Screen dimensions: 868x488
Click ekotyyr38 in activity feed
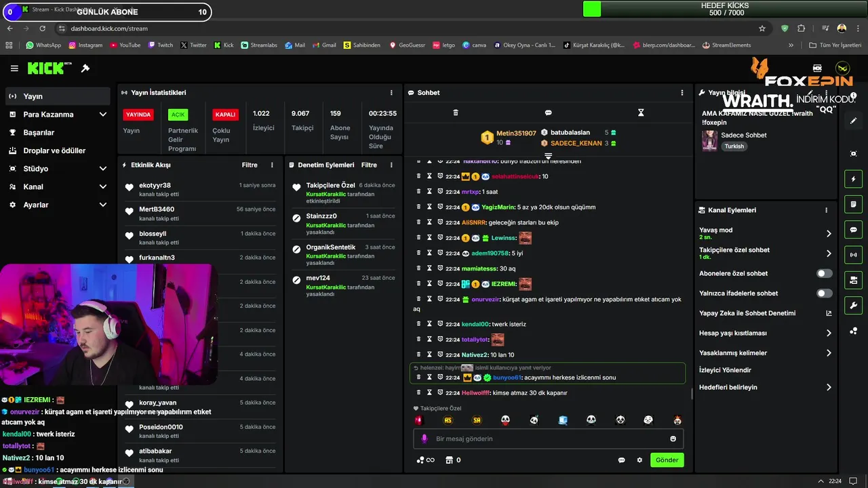155,185
